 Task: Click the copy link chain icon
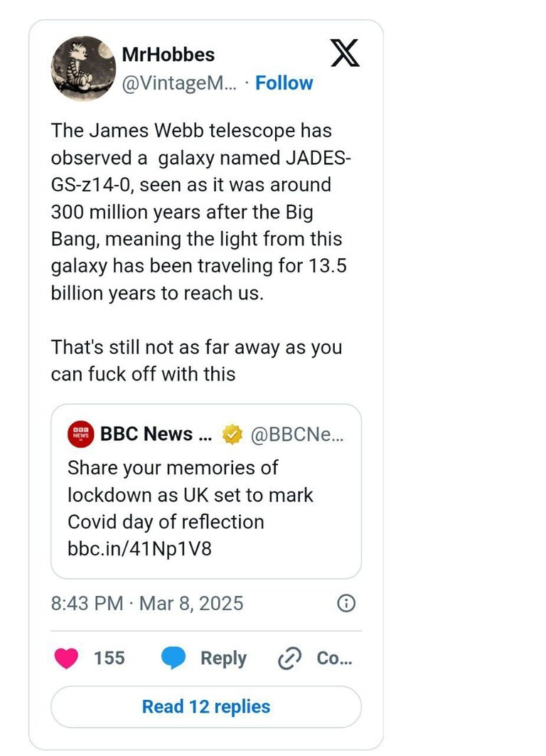coord(289,659)
